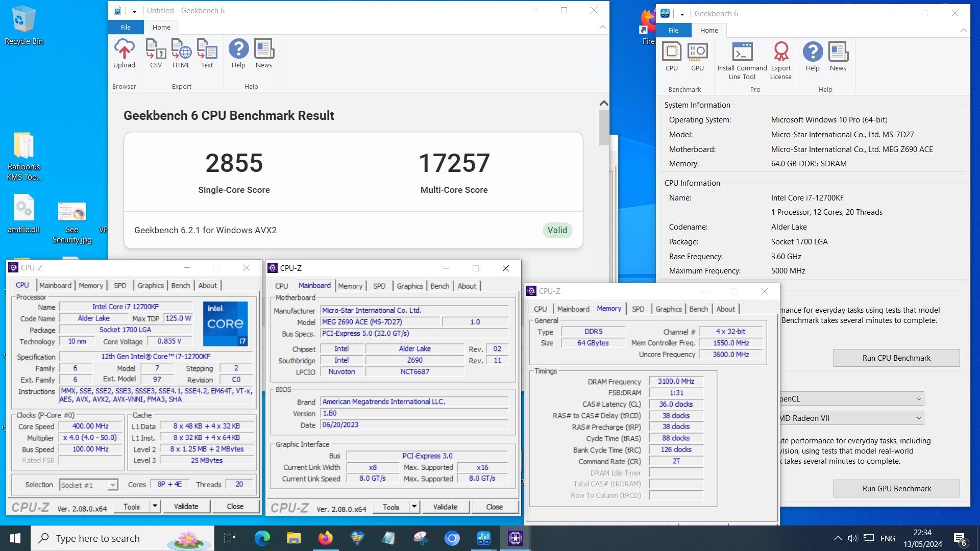Click Run GPU Benchmark button
Screen dimensions: 980x551
pyautogui.click(x=896, y=488)
